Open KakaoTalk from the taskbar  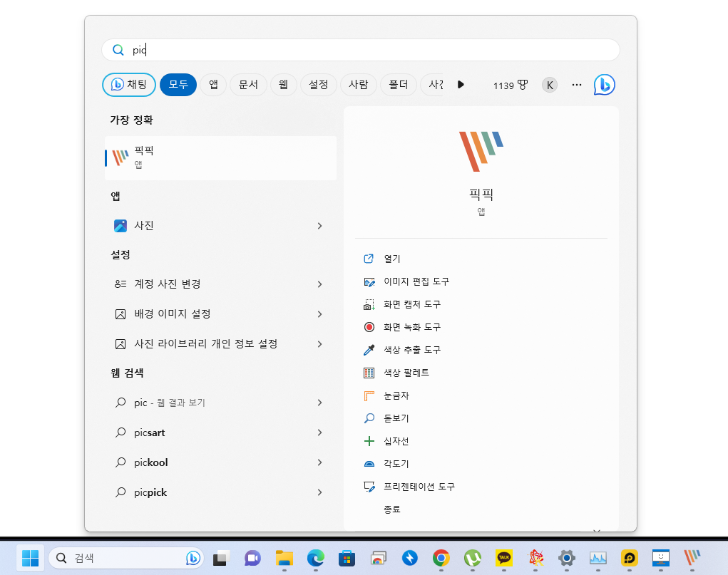503,558
